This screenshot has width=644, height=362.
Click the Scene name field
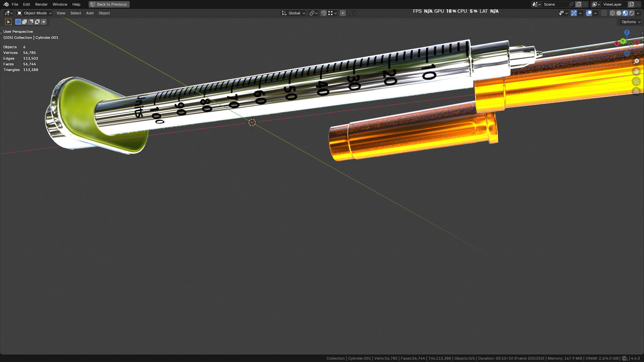click(555, 4)
